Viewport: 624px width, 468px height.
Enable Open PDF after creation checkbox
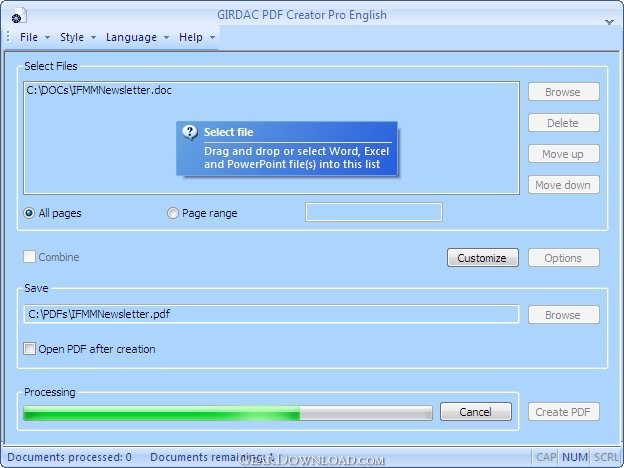pyautogui.click(x=29, y=349)
